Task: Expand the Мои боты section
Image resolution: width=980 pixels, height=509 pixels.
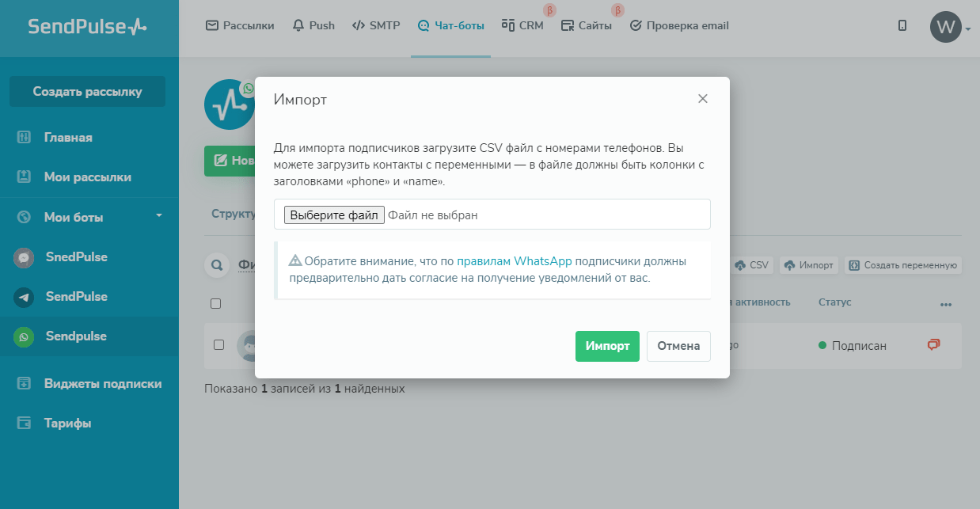Action: click(x=158, y=216)
